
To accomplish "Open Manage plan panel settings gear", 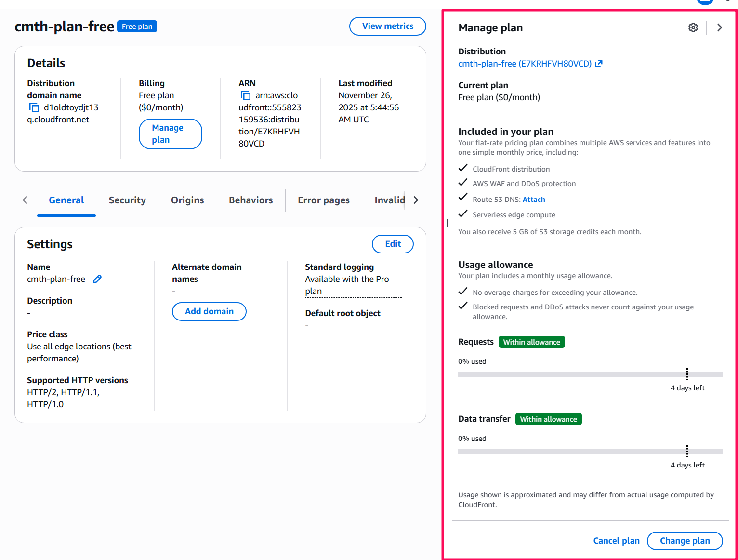I will click(x=693, y=27).
